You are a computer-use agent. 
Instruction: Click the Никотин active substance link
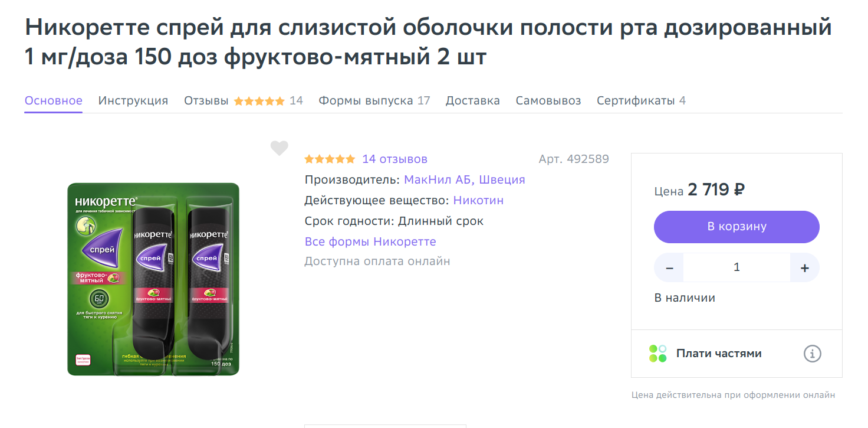pyautogui.click(x=478, y=200)
